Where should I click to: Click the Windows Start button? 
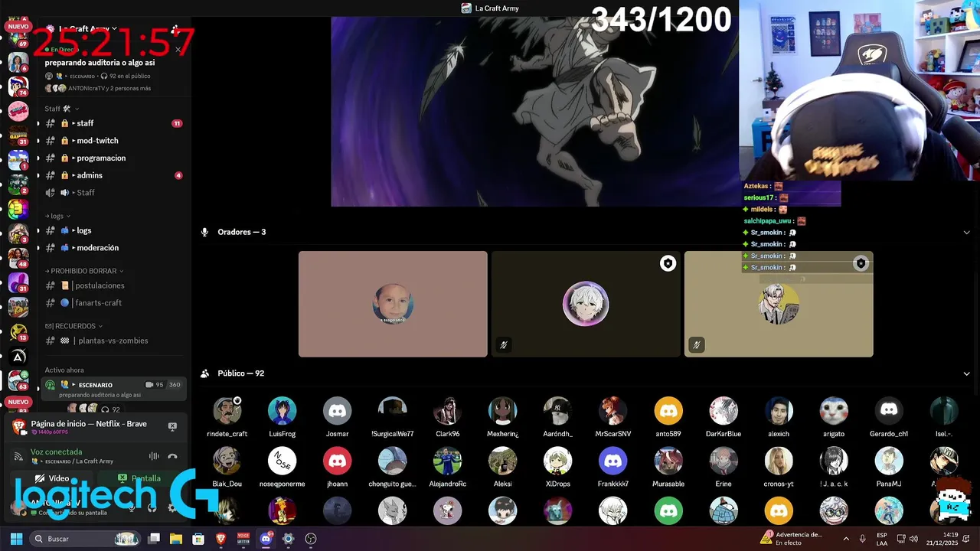16,539
